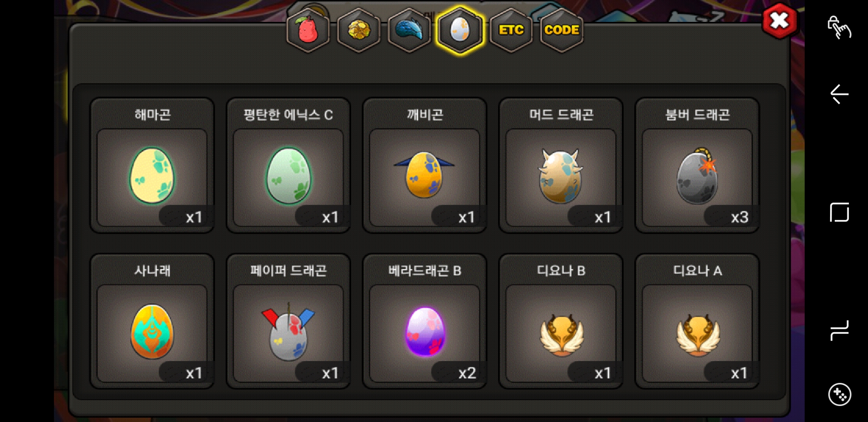Viewport: 868px width, 422px height.
Task: Open the recent apps button
Action: 839,331
